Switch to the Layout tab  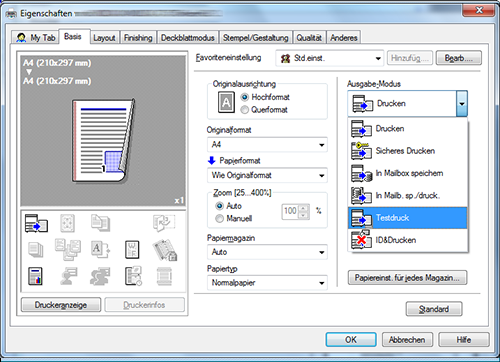coord(104,38)
